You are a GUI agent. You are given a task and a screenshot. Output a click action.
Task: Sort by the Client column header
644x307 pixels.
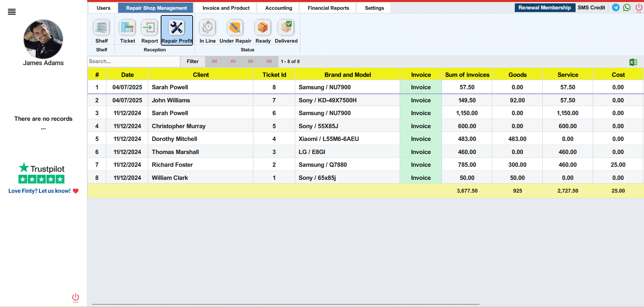(201, 75)
